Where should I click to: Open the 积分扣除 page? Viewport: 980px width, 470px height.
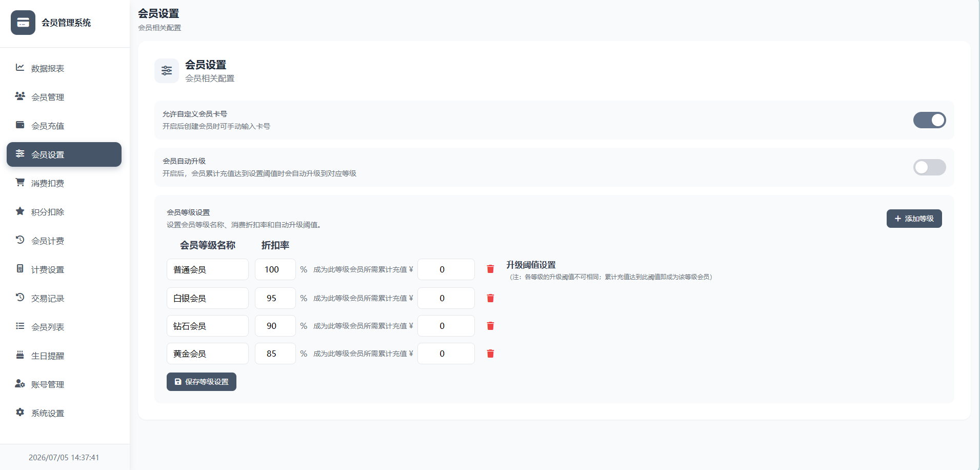64,212
